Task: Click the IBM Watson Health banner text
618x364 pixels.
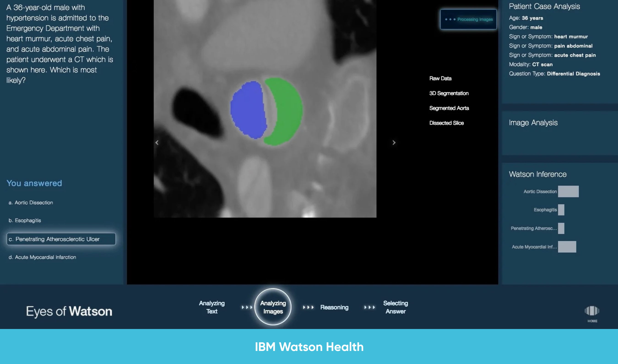Action: pos(309,347)
